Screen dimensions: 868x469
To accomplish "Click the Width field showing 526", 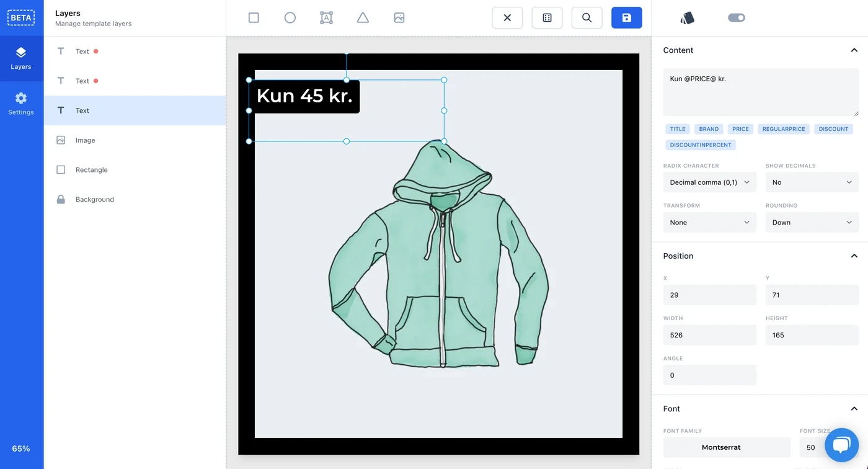I will click(710, 335).
